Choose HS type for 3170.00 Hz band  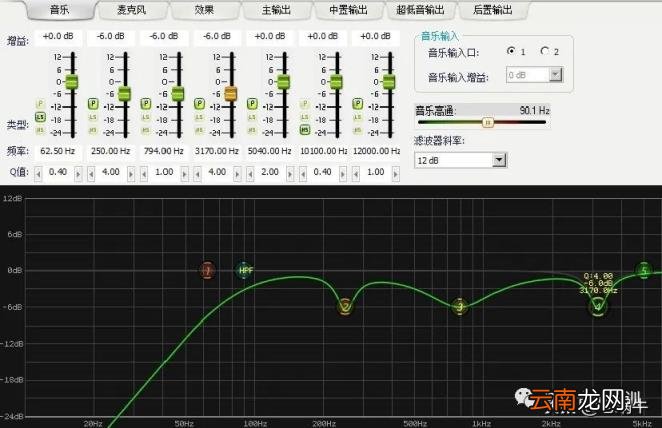pos(199,130)
